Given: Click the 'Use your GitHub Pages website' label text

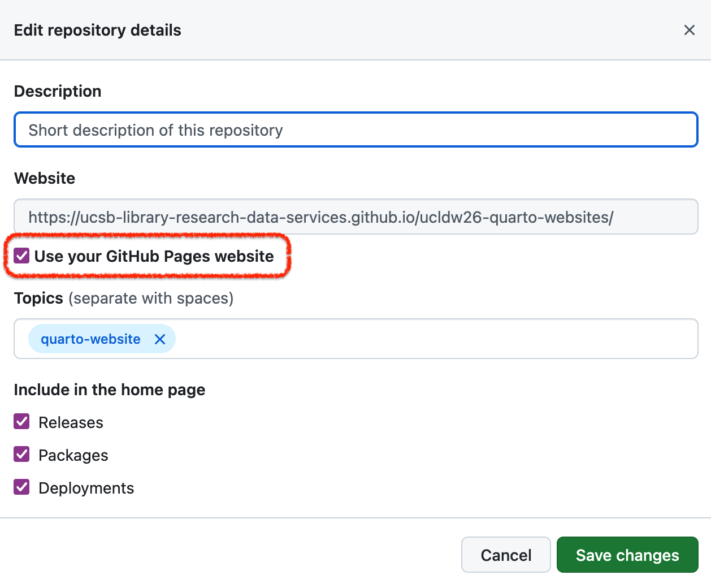Looking at the screenshot, I should coord(154,257).
